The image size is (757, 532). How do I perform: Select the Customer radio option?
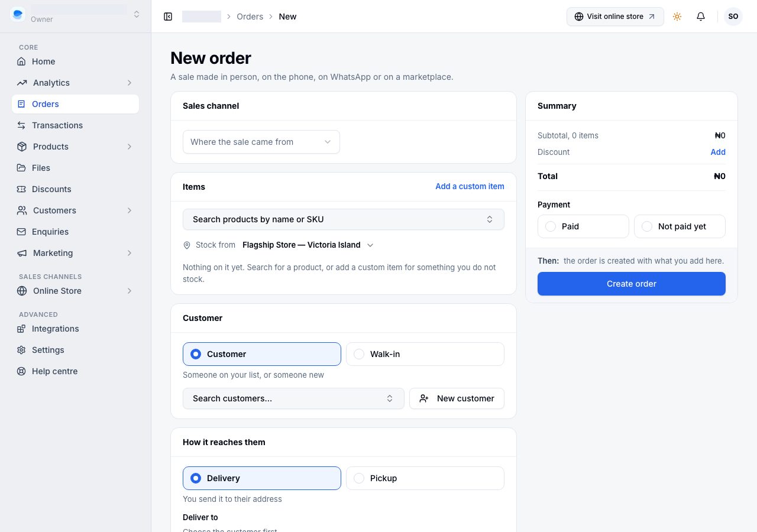tap(262, 354)
